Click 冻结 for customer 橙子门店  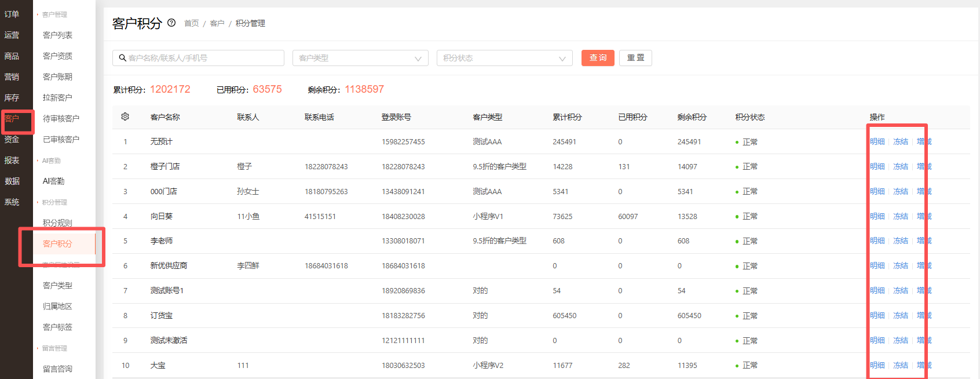click(901, 166)
